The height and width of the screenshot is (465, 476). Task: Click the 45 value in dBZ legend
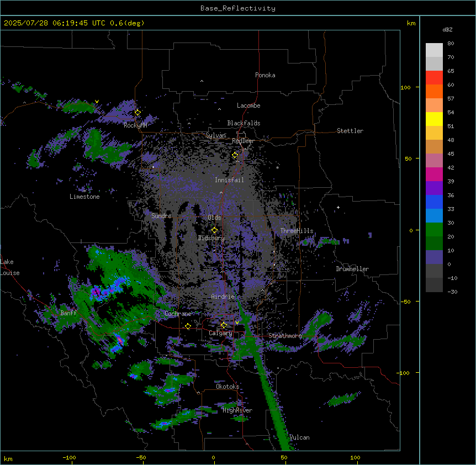451,154
